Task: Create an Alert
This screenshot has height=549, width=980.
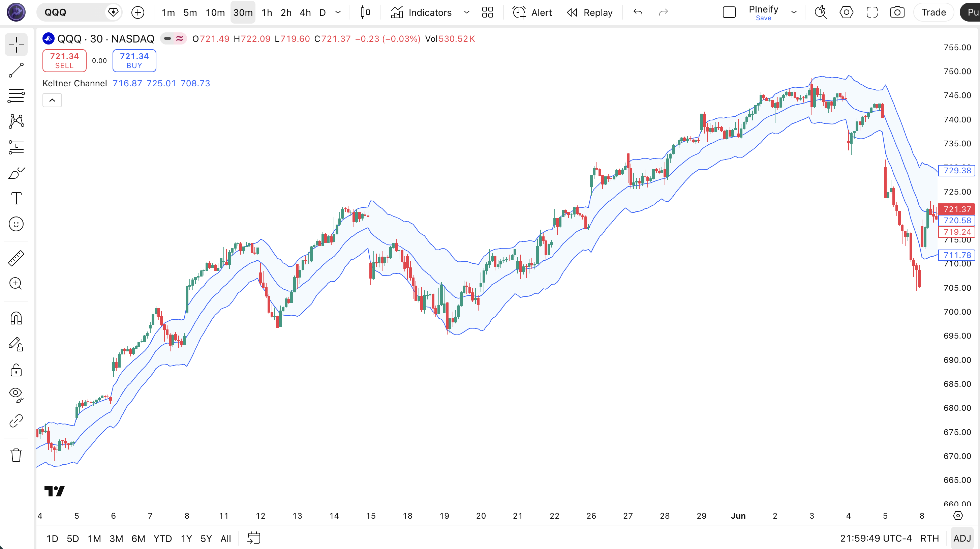Action: tap(532, 12)
